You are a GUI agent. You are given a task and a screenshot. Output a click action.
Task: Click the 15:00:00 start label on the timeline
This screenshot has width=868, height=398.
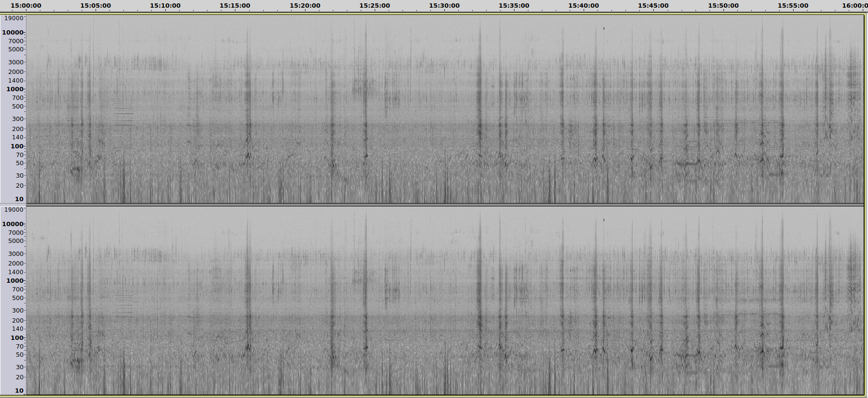(26, 6)
